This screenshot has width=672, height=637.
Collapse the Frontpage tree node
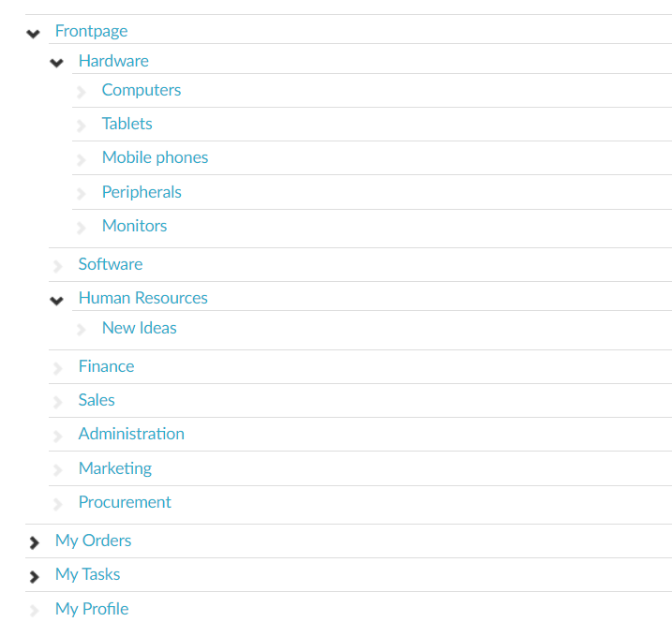[x=34, y=34]
